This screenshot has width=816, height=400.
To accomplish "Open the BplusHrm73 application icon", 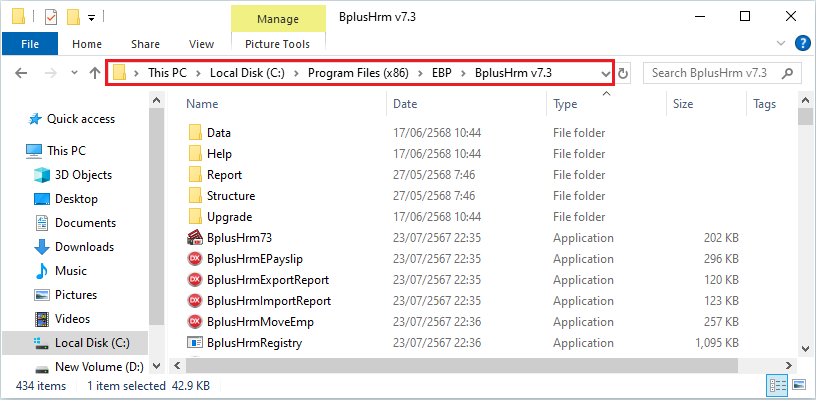I will (195, 238).
